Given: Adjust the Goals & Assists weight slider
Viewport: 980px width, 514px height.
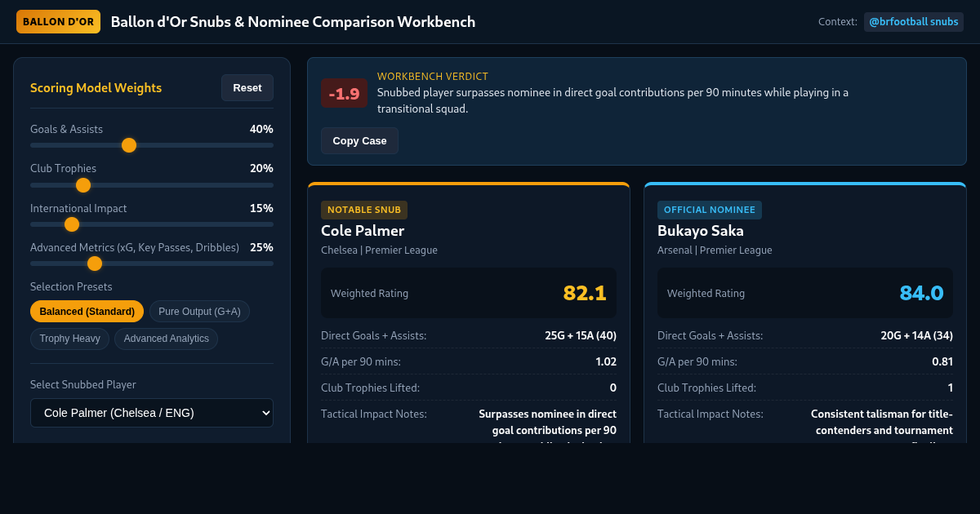Looking at the screenshot, I should tap(152, 145).
